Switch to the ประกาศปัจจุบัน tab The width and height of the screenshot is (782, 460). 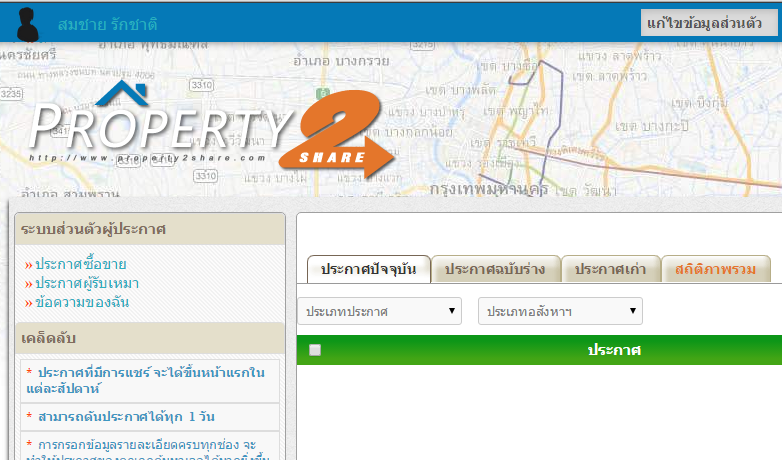[x=369, y=269]
